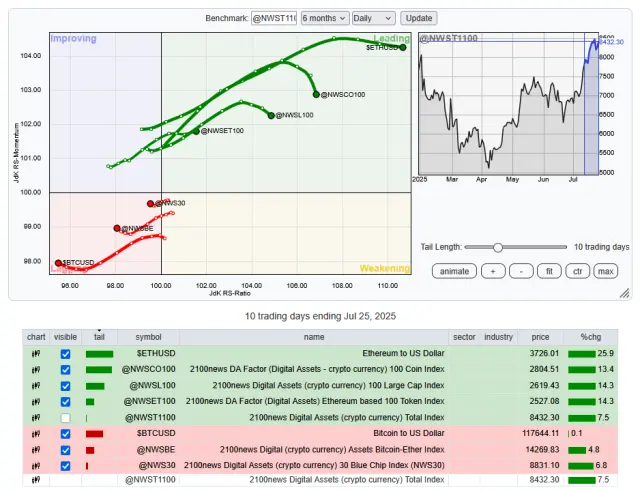Open chart icon for @NWSCO100 row
Screen dimensions: 640x492
point(36,370)
